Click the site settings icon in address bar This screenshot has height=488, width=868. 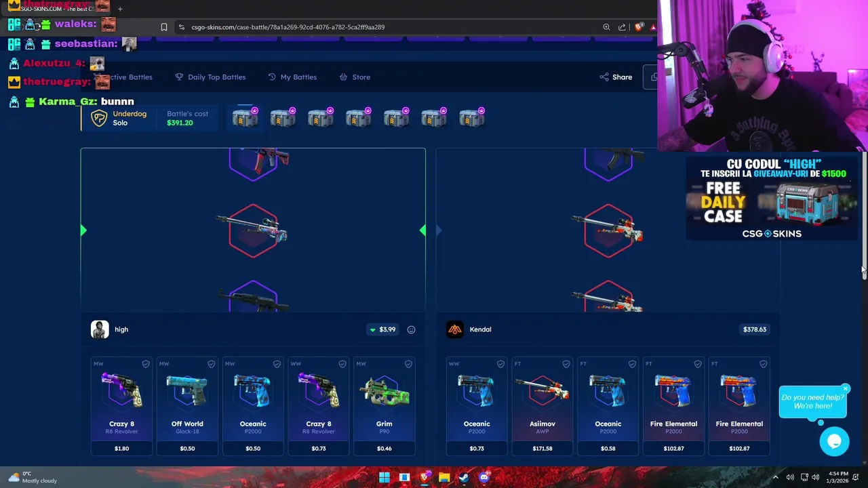[181, 27]
